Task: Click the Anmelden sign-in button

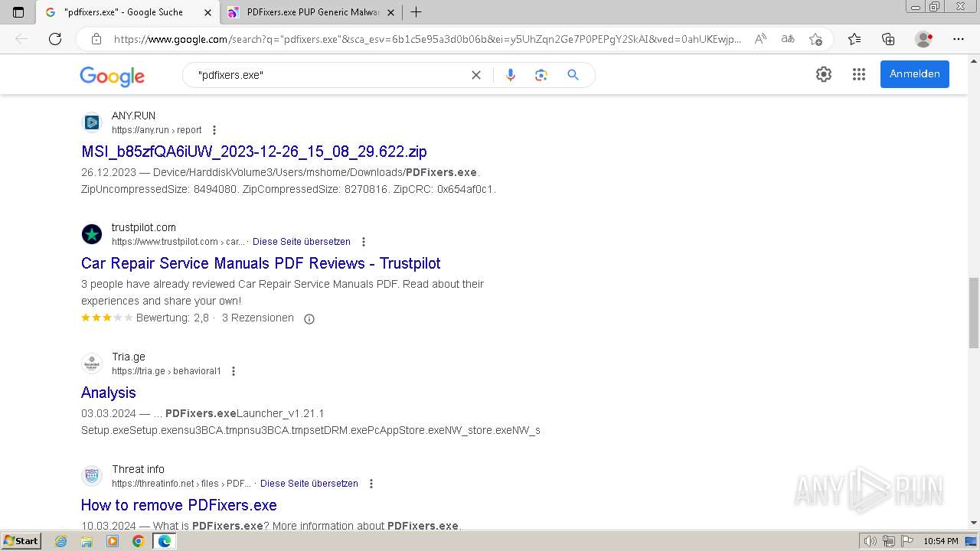Action: click(x=915, y=74)
